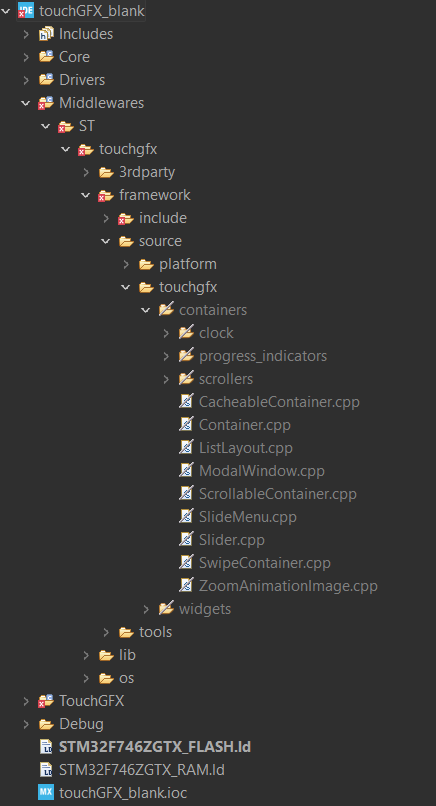
Task: Select Slider.cpp file name
Action: pos(232,540)
